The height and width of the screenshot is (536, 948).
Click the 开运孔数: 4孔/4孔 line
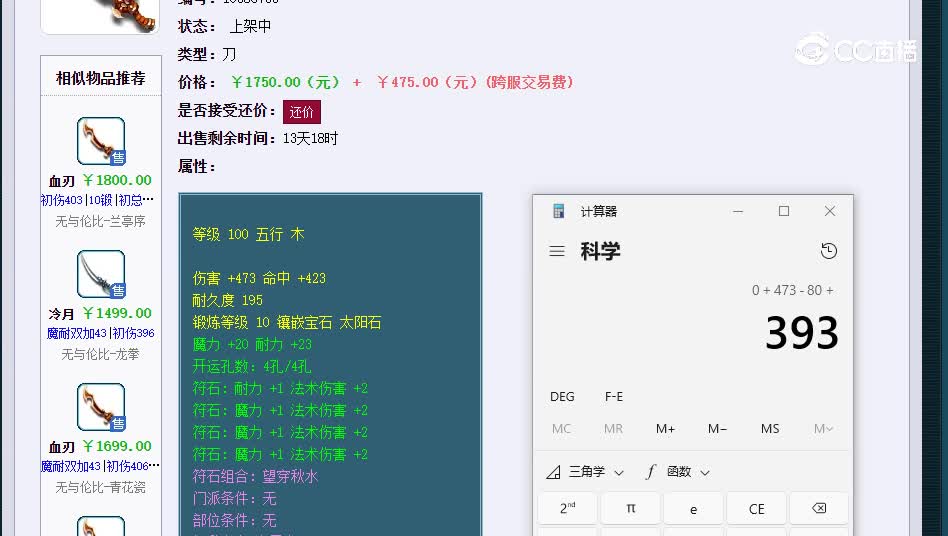coord(252,366)
